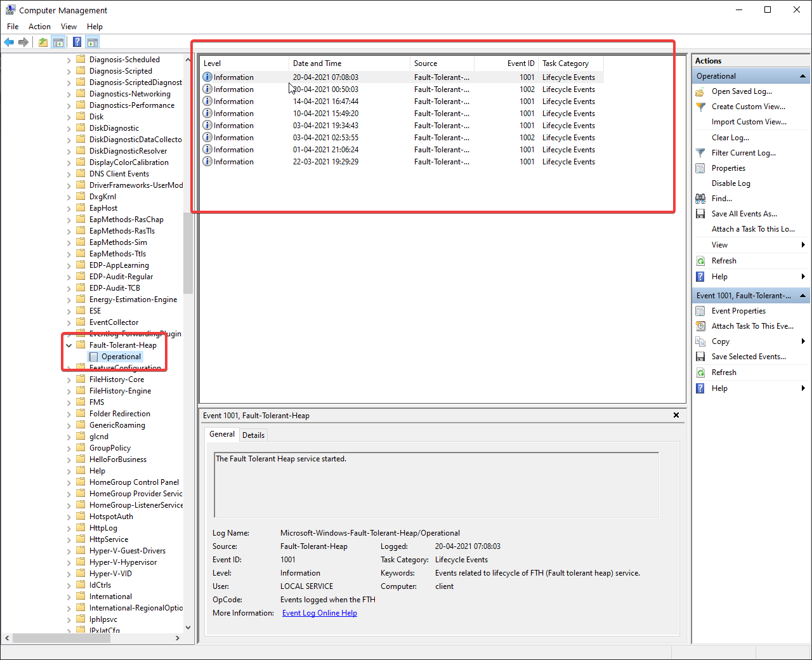Open the Action menu

click(39, 27)
